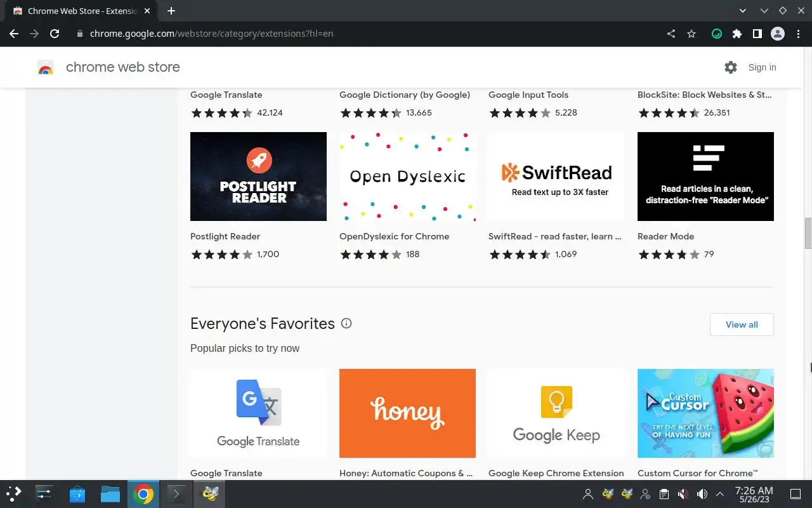
Task: Show info about Everyone's Favorites
Action: tap(346, 323)
